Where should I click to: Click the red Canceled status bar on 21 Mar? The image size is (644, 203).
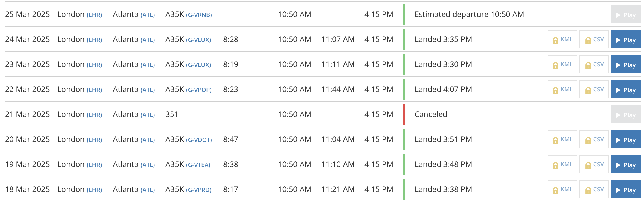click(x=405, y=114)
